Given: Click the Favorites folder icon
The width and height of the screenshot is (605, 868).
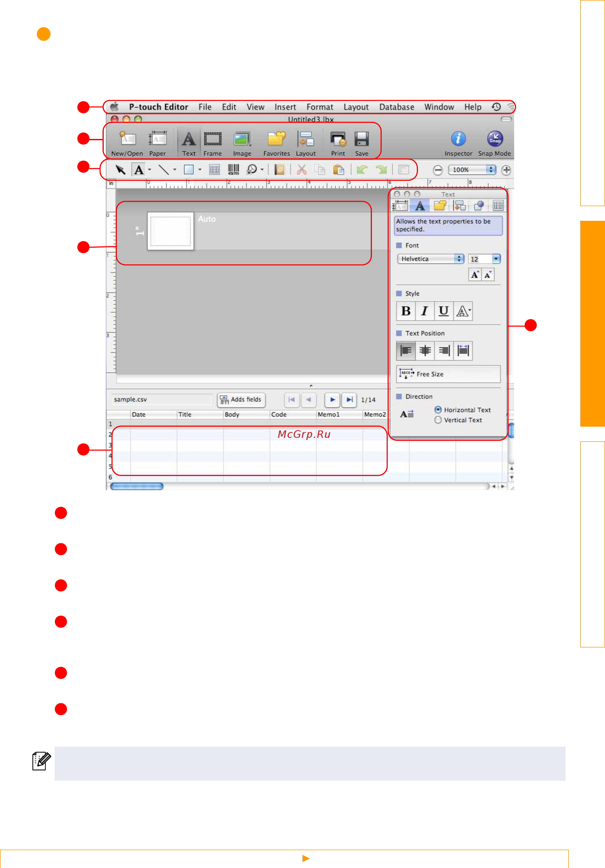Looking at the screenshot, I should point(276,139).
